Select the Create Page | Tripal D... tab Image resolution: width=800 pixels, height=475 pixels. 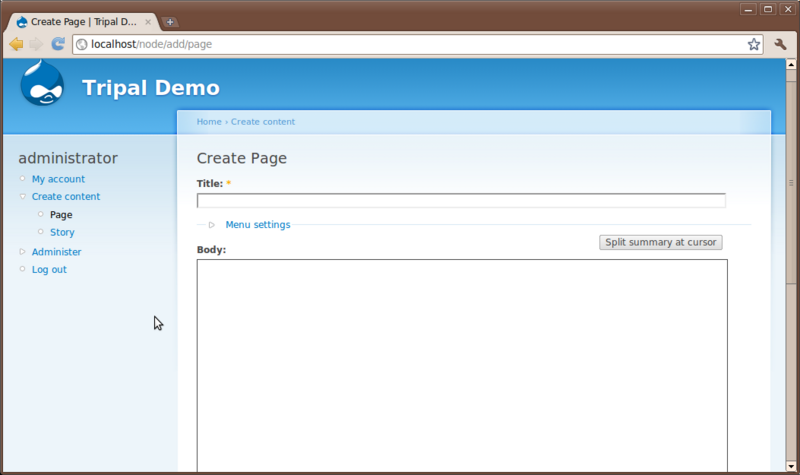click(x=83, y=22)
